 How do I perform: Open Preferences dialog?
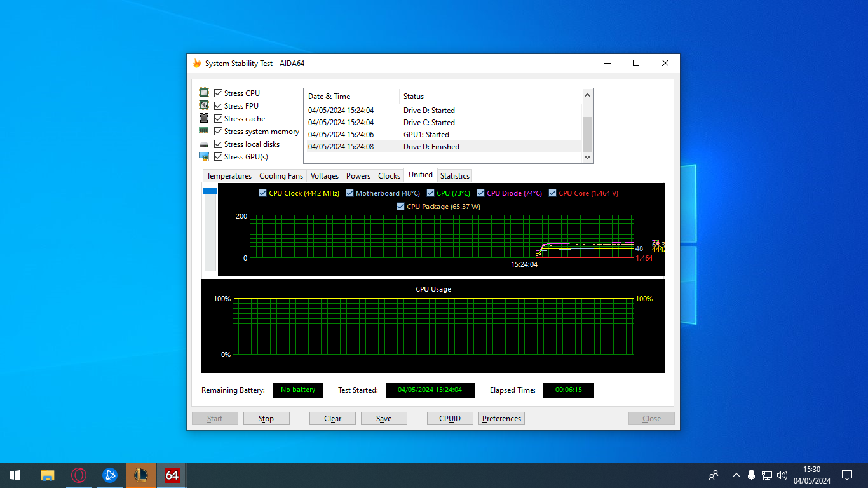[501, 419]
